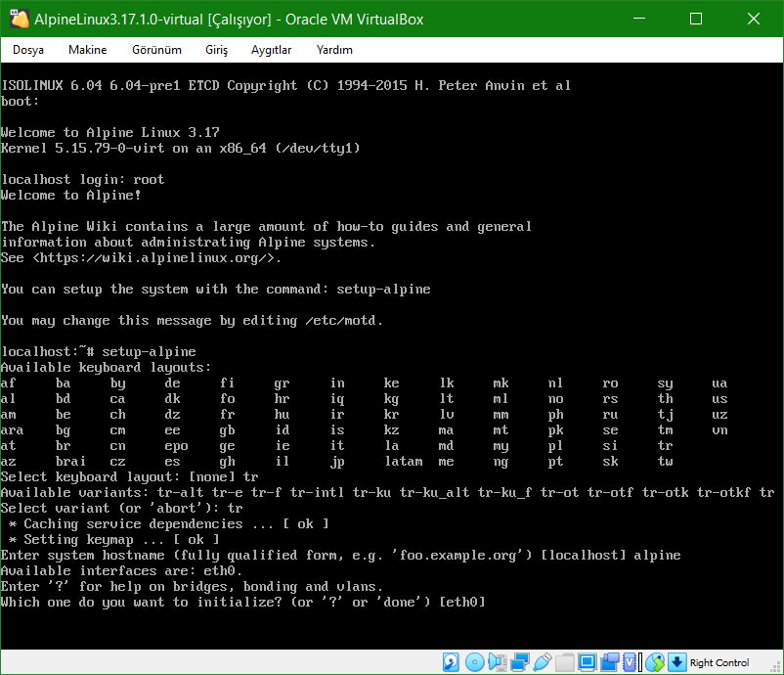Click the network adapters indicator
This screenshot has width=784, height=675.
coord(519,662)
